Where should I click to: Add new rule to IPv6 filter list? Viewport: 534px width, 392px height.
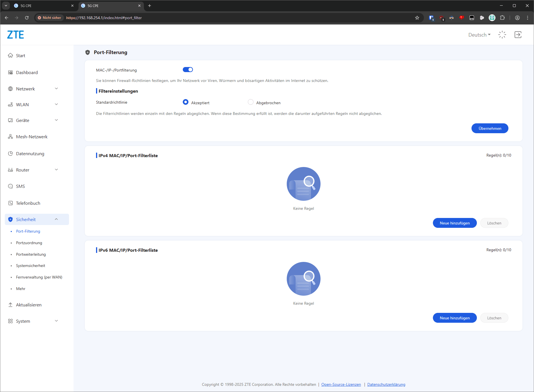pos(455,318)
